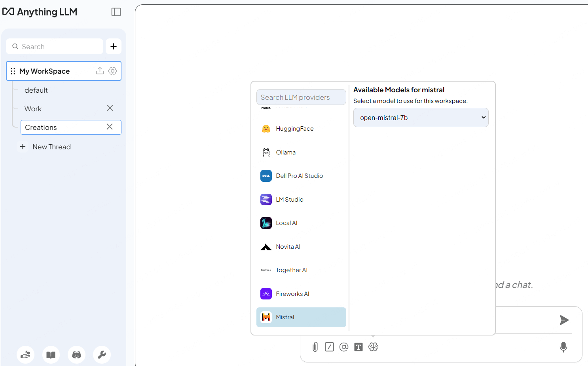This screenshot has width=588, height=366.
Task: Click the AnythingLLM logo
Action: 40,12
